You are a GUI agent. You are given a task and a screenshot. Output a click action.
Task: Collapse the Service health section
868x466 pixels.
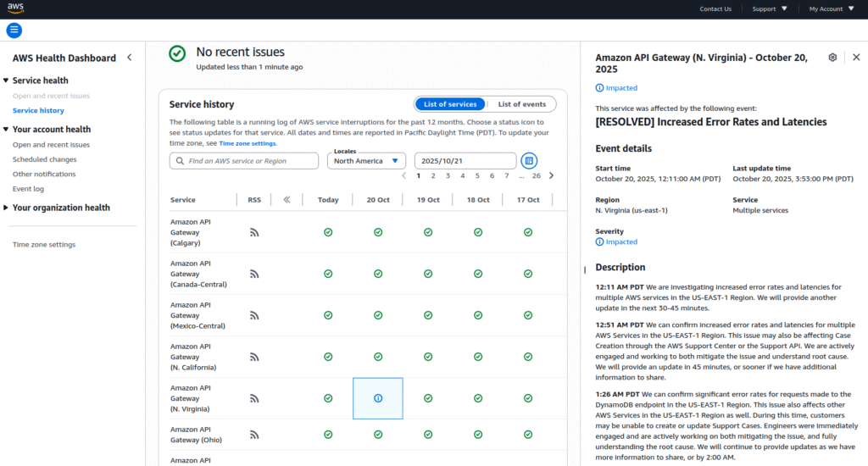click(6, 80)
